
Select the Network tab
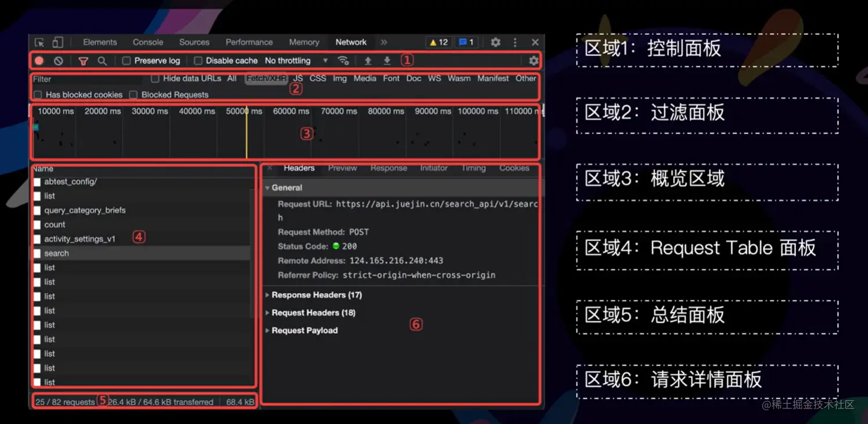[x=351, y=42]
